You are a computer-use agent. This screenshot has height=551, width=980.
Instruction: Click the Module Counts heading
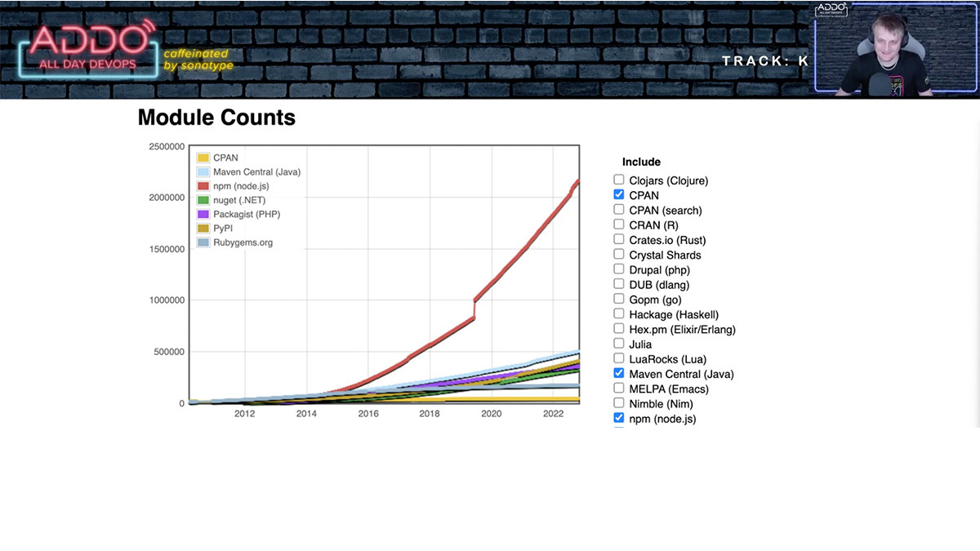point(216,118)
